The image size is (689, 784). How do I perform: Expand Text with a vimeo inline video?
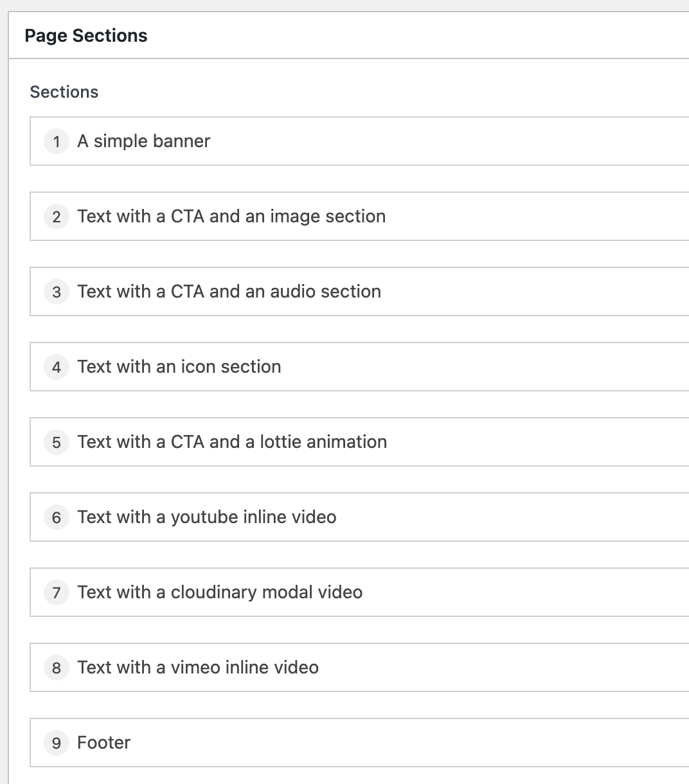198,668
